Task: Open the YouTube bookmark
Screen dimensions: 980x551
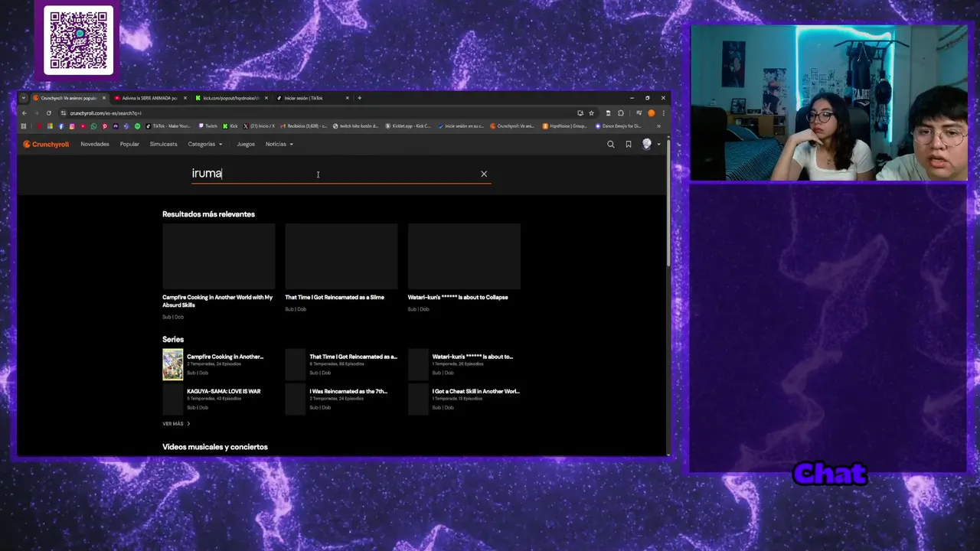Action: 83,126
